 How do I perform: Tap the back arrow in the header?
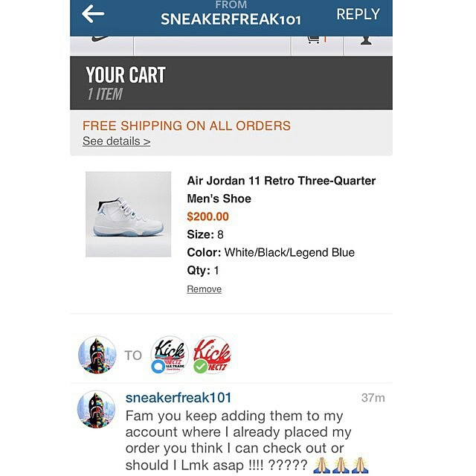(x=93, y=14)
